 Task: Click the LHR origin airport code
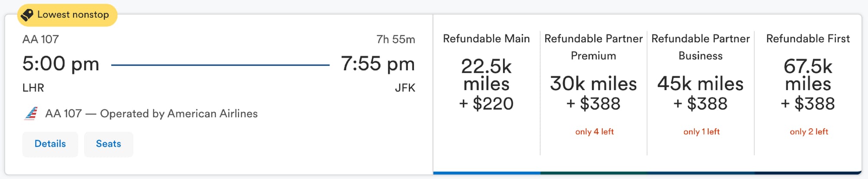[33, 88]
